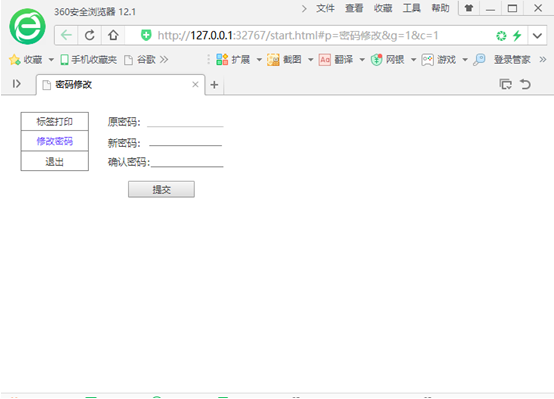Click the 网银 online banking icon
This screenshot has height=399, width=554.
[x=377, y=60]
